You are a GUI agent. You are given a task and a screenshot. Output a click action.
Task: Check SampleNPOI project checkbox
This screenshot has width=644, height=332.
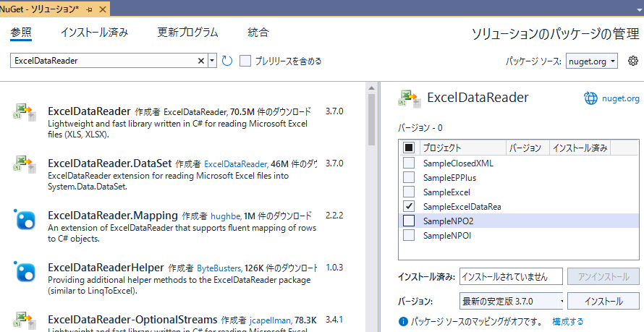[x=409, y=235]
